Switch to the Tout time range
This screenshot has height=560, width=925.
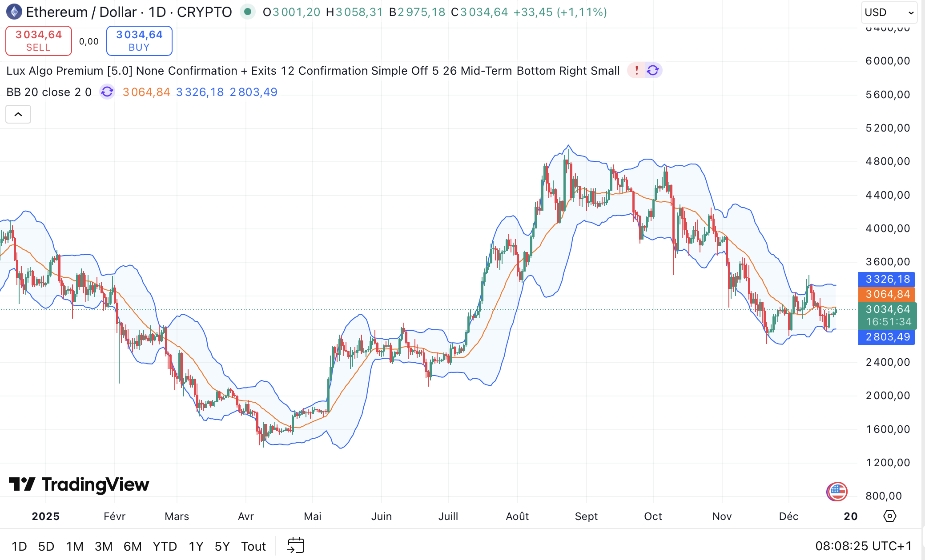pos(253,546)
